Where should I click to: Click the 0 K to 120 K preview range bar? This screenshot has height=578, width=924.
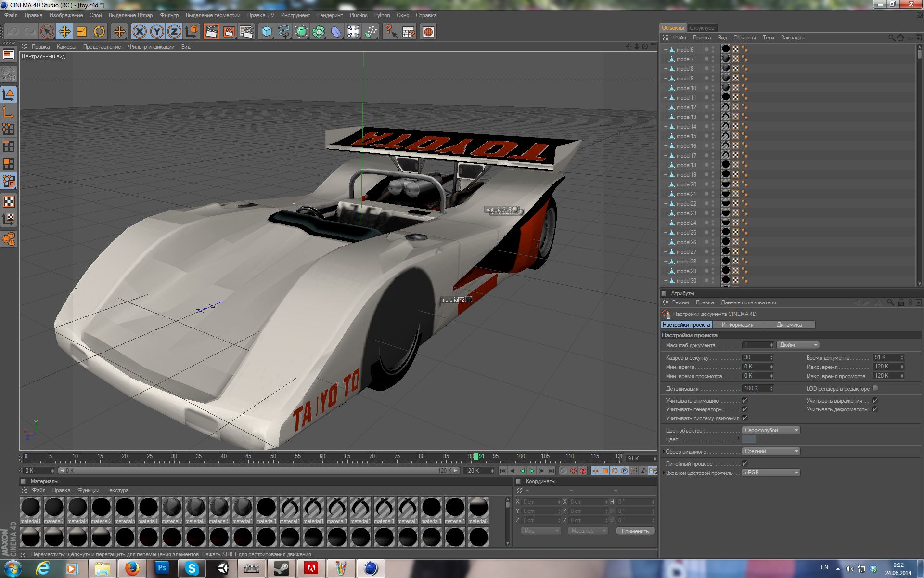coord(259,471)
